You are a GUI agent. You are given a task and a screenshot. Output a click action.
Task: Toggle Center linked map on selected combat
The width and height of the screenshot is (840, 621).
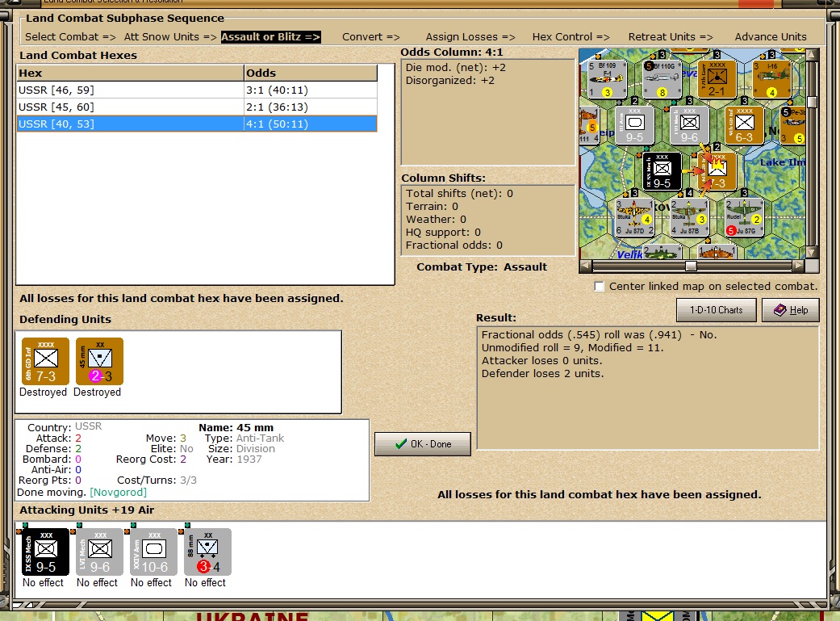click(x=599, y=287)
